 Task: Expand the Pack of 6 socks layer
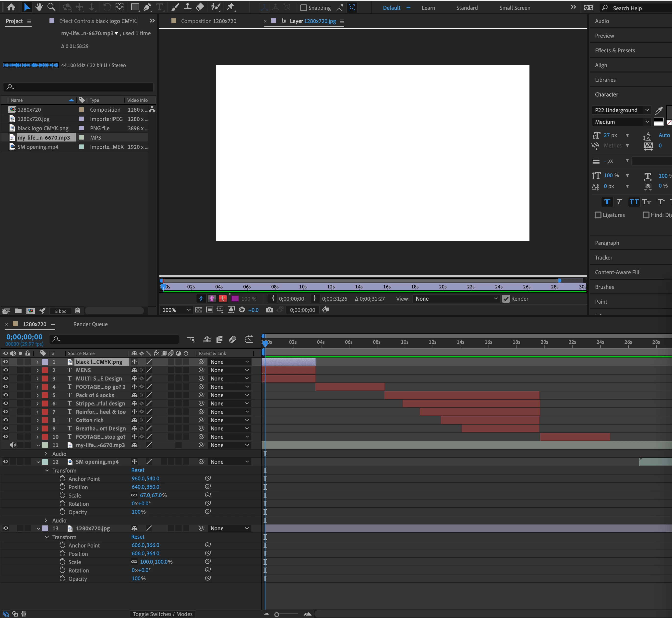click(37, 395)
